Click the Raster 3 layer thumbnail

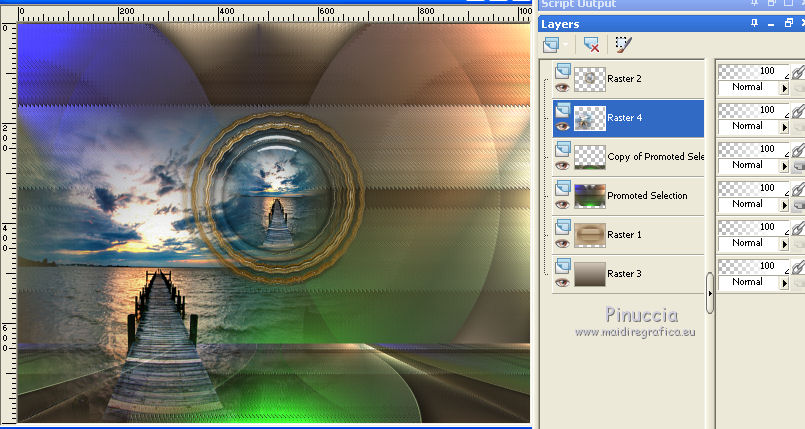(x=589, y=274)
